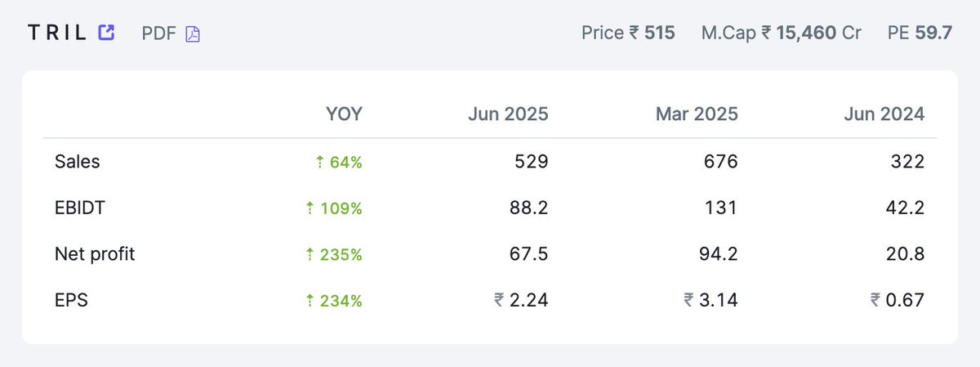The height and width of the screenshot is (367, 980).
Task: Click Jun 2025 sales value 529
Action: point(532,162)
